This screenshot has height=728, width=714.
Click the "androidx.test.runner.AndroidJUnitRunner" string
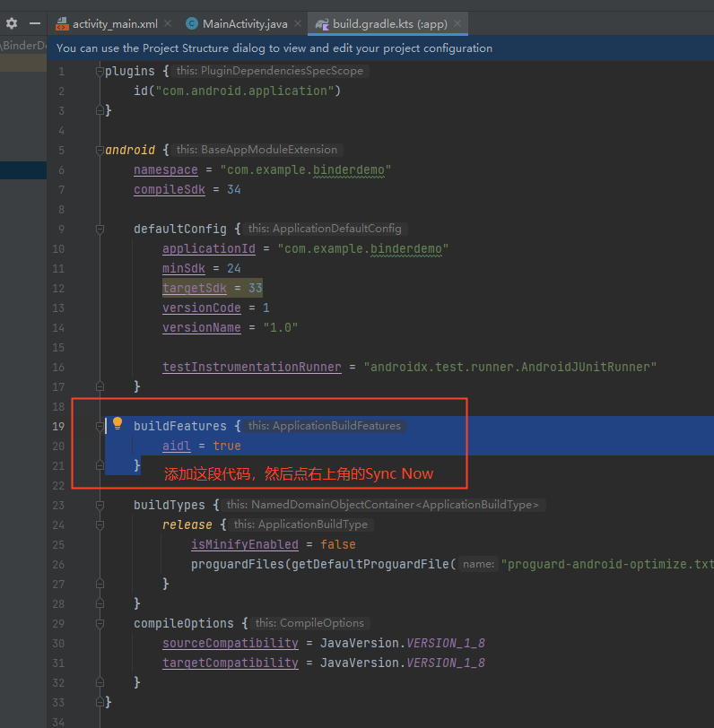tap(510, 368)
